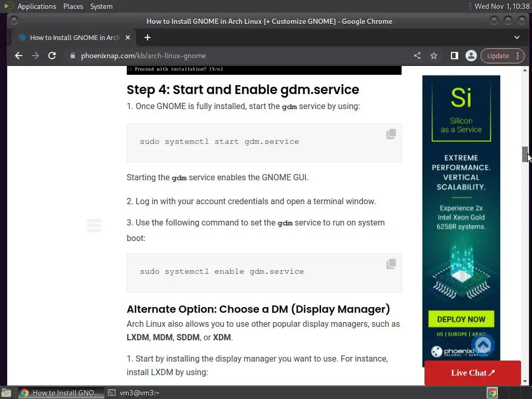Viewport: 532px width, 399px height.
Task: Click the 'sudo systemctl start gdm.service' code text
Action: [x=219, y=141]
